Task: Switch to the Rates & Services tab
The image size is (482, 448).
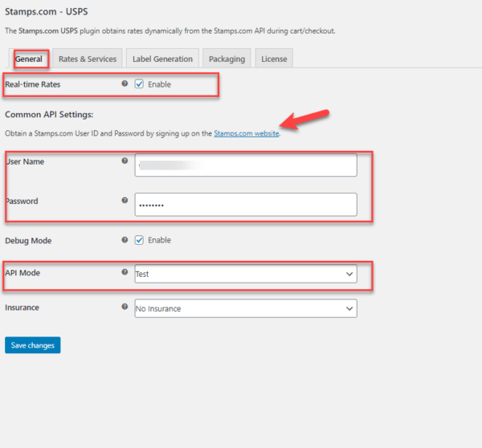Action: coord(88,59)
